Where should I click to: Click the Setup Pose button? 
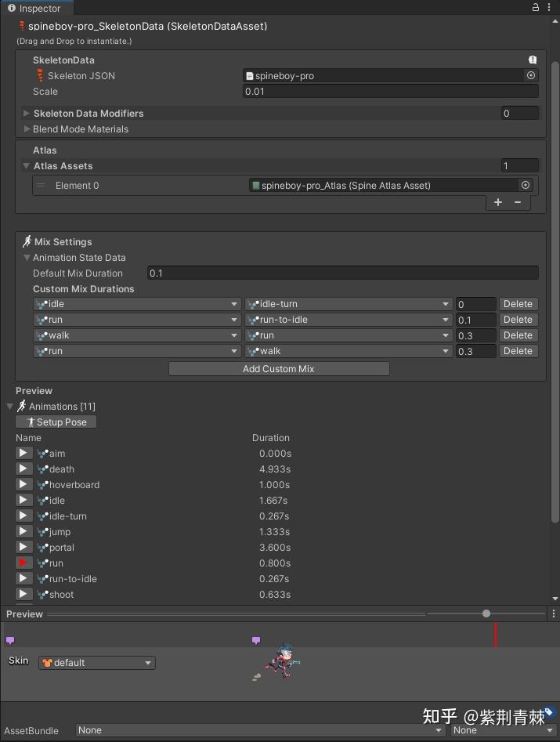tap(56, 422)
